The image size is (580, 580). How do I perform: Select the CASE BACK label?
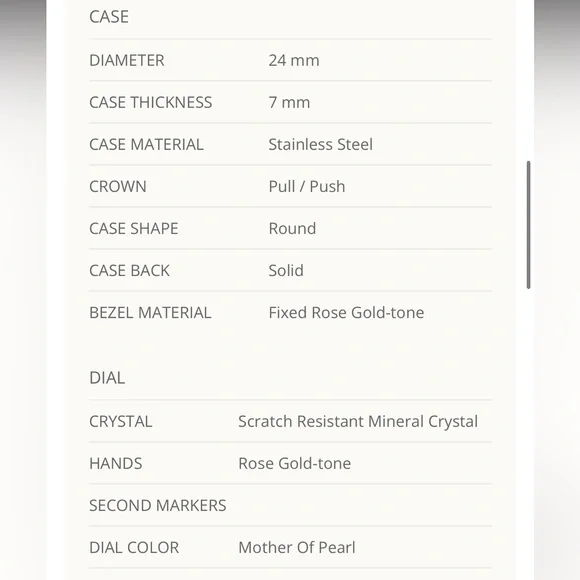[129, 270]
